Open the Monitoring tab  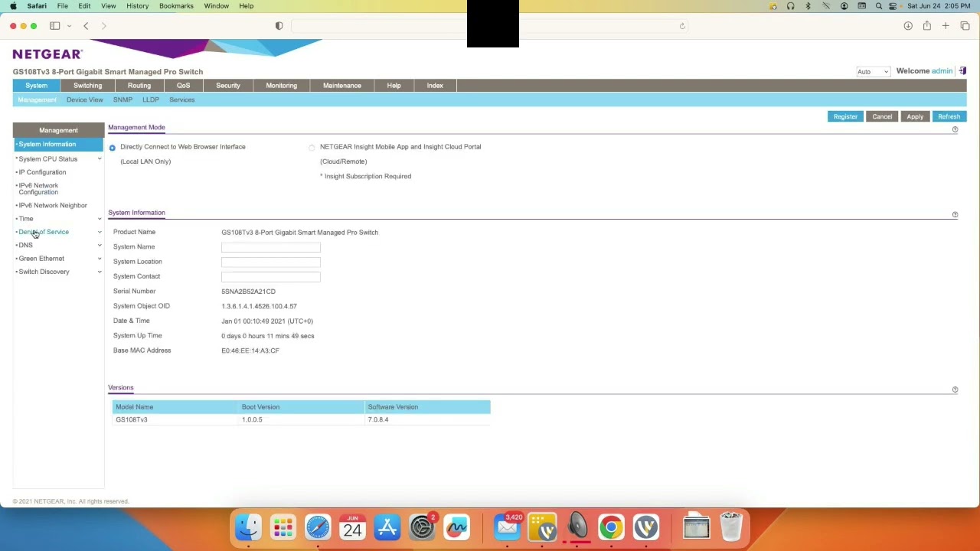click(281, 86)
